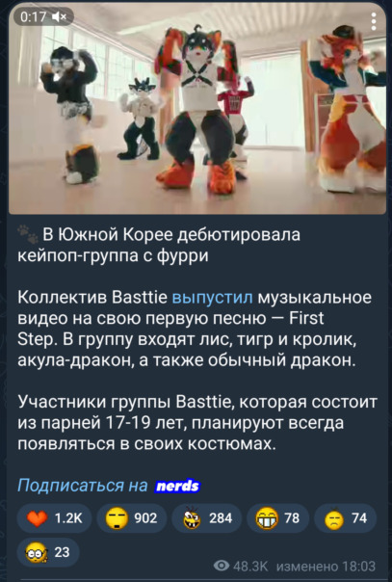The height and width of the screenshot is (582, 392).
Task: Open the 'выпустил' hyperlink
Action: (213, 298)
